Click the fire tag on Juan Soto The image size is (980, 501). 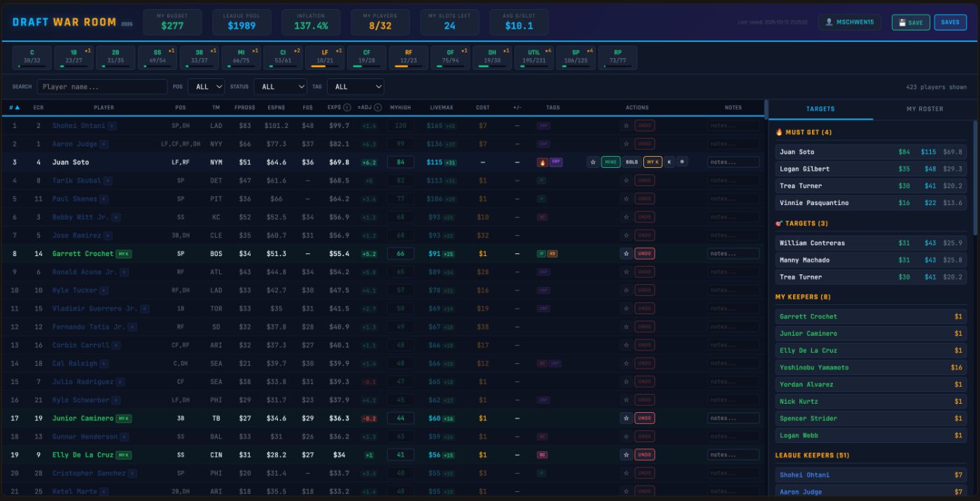pyautogui.click(x=542, y=162)
